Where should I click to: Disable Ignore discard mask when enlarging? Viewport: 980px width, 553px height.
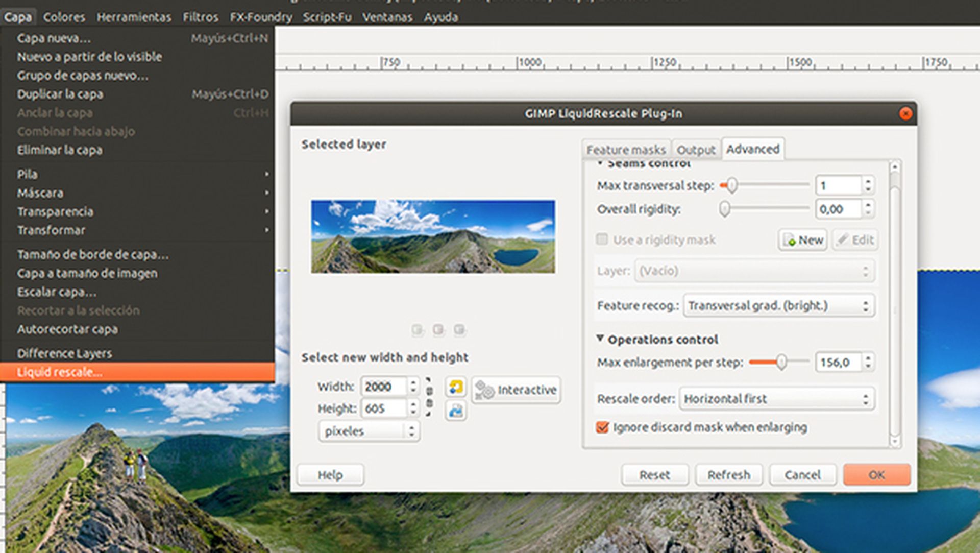click(602, 427)
